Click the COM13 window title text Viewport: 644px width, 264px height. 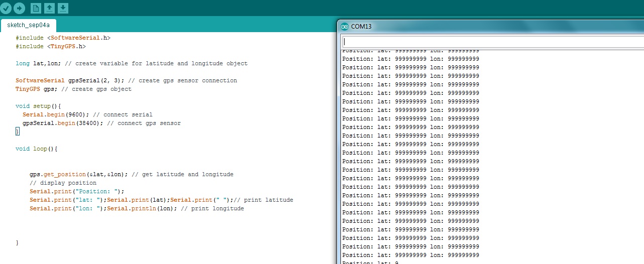[x=361, y=26]
